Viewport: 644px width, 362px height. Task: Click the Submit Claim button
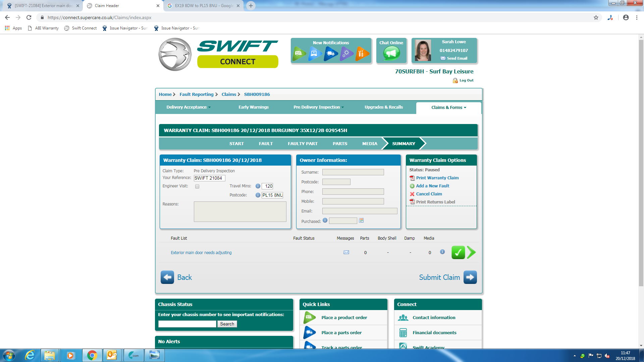470,277
